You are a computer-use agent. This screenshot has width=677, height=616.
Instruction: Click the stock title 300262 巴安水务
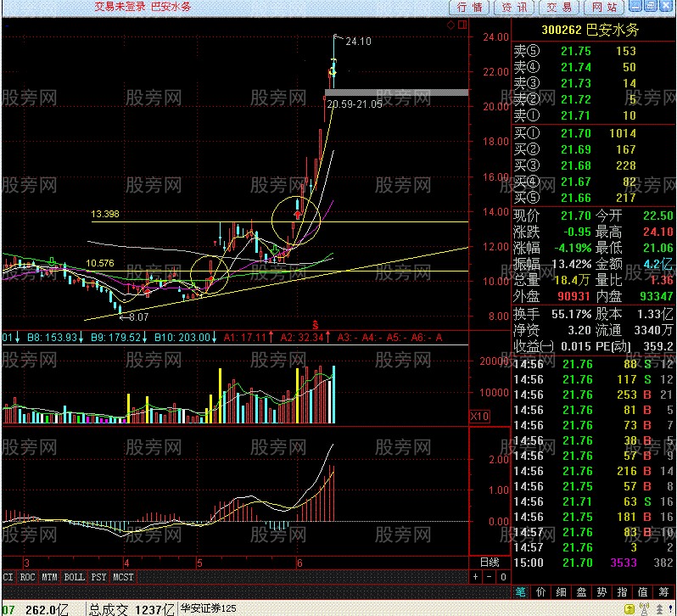[590, 30]
